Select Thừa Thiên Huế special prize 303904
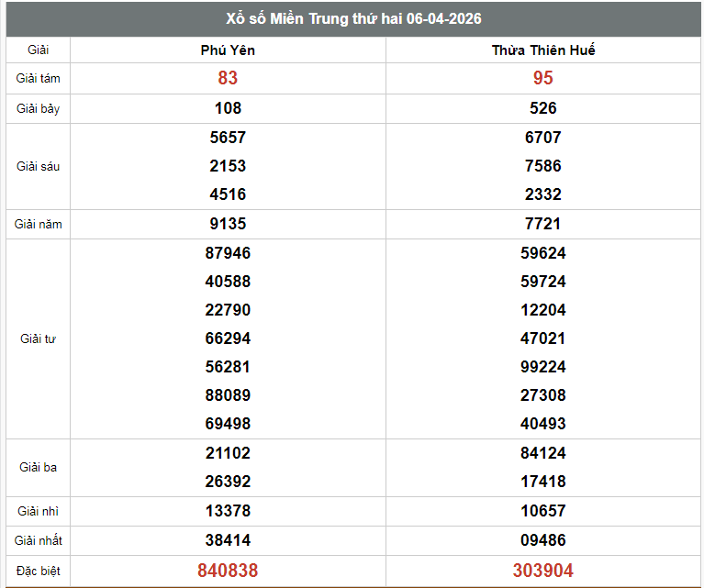Image resolution: width=704 pixels, height=588 pixels. click(542, 571)
